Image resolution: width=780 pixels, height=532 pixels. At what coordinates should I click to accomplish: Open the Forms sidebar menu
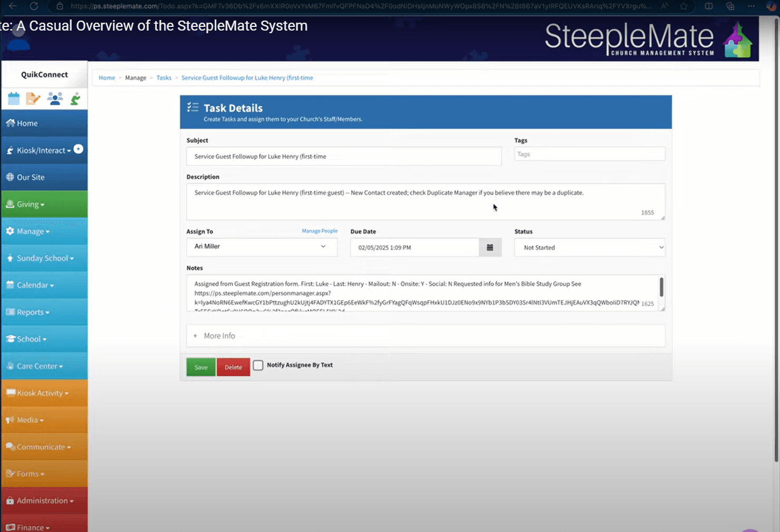(44, 473)
